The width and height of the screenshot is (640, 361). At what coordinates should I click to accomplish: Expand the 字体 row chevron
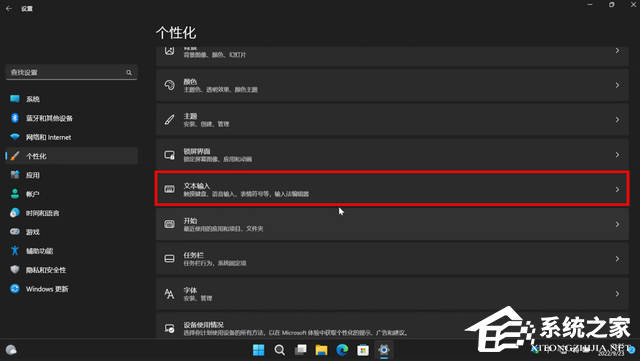point(617,294)
